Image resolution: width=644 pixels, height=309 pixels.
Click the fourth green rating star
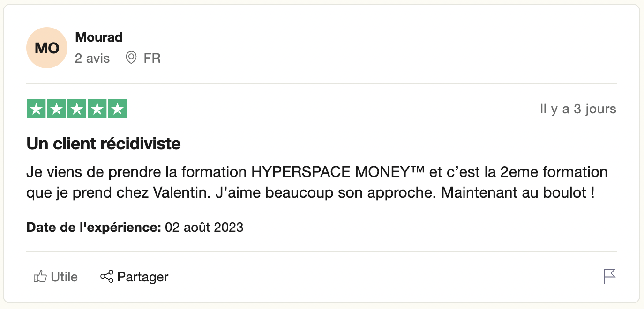click(x=97, y=109)
